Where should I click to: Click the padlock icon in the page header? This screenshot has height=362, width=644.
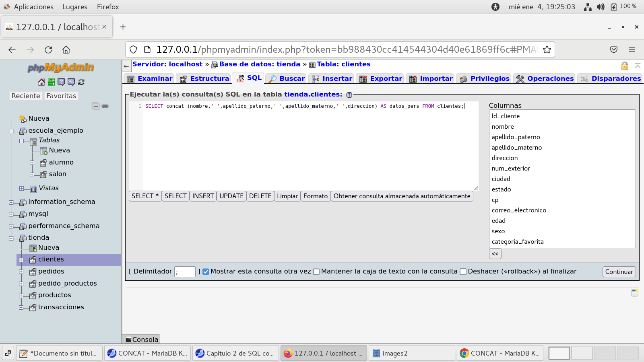pyautogui.click(x=624, y=66)
